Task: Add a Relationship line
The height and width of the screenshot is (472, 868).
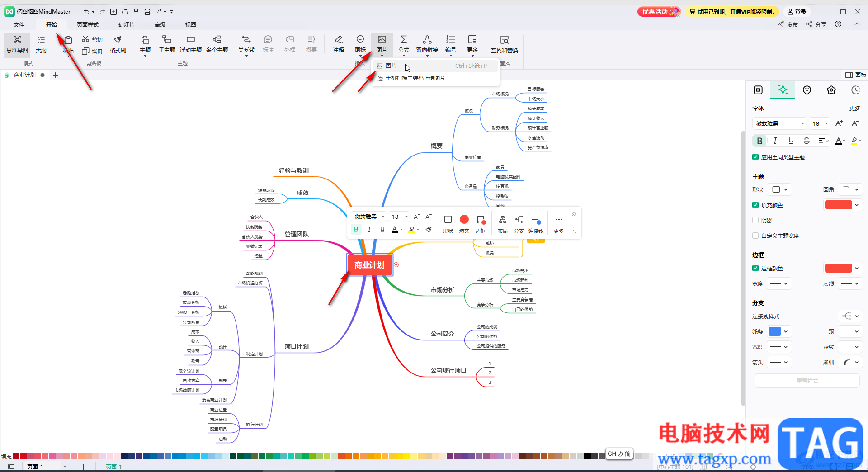Action: point(246,44)
